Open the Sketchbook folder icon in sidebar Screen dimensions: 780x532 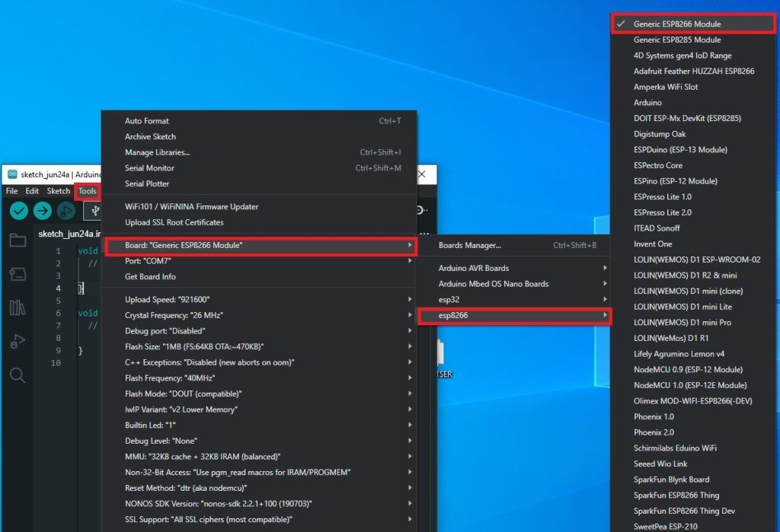click(17, 241)
